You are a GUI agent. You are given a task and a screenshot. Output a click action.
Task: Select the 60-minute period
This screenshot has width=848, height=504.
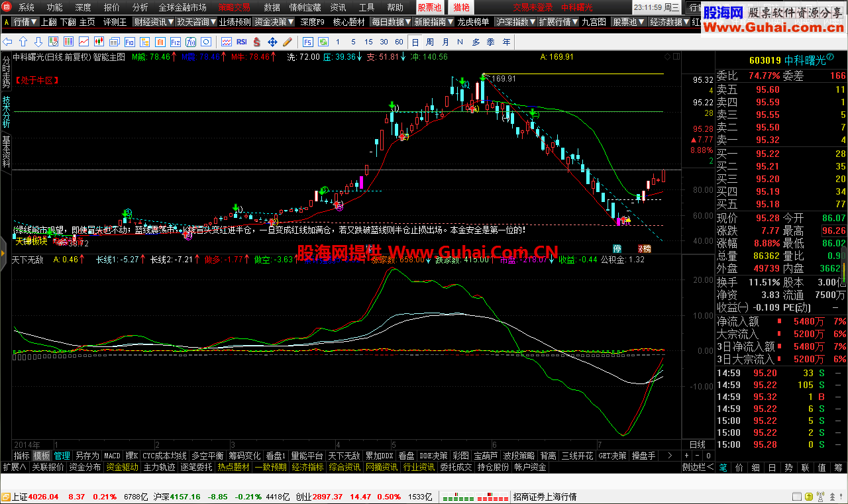point(399,42)
